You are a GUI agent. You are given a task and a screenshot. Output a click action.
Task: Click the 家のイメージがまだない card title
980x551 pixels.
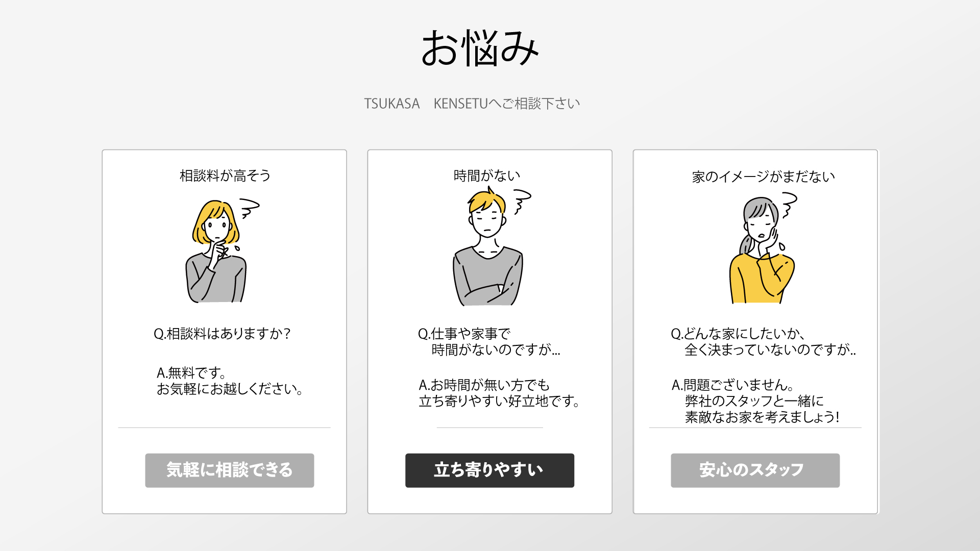(x=764, y=177)
